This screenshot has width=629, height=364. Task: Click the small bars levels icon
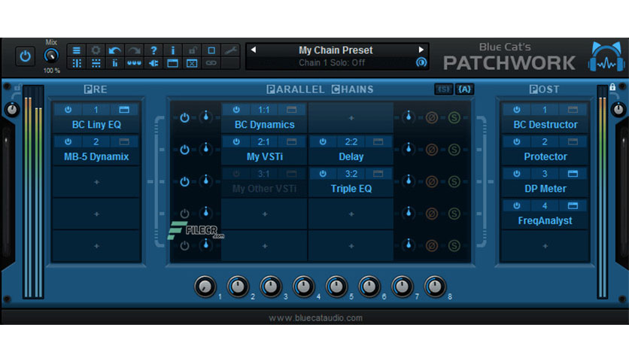(114, 63)
